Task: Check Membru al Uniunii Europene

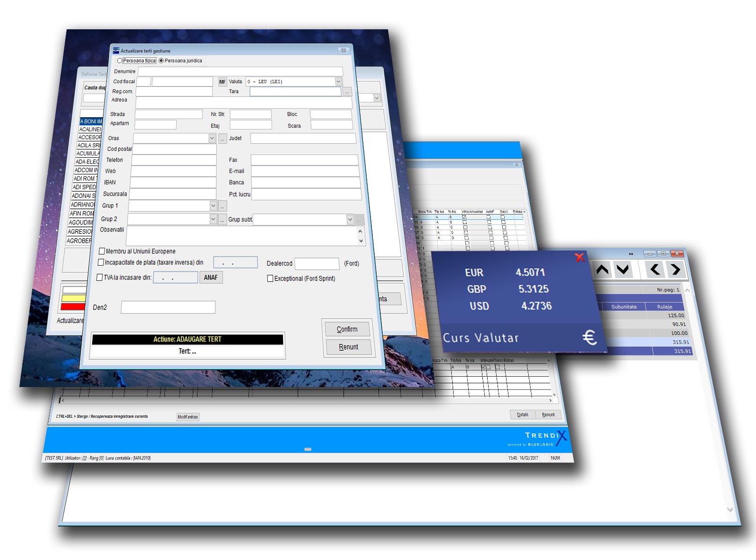Action: pyautogui.click(x=102, y=251)
